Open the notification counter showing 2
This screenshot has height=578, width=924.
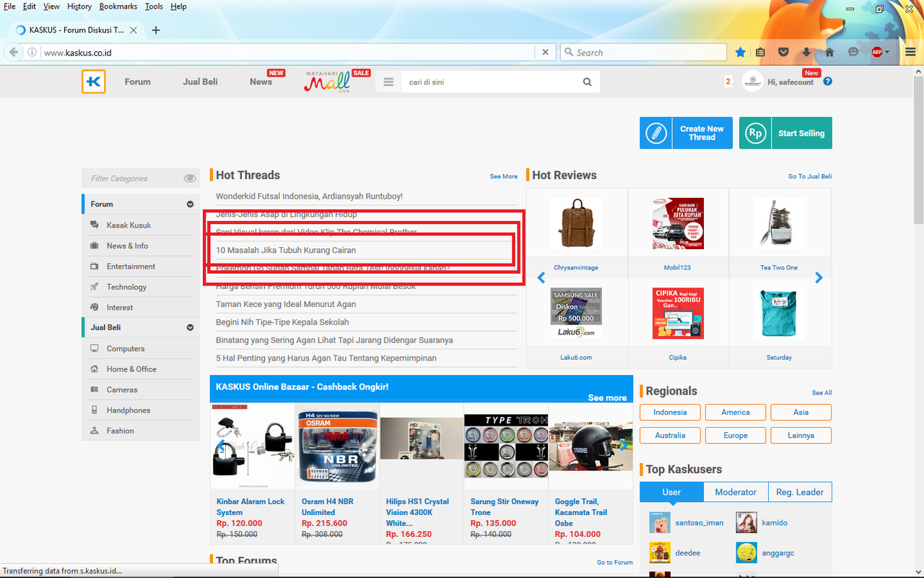point(728,82)
